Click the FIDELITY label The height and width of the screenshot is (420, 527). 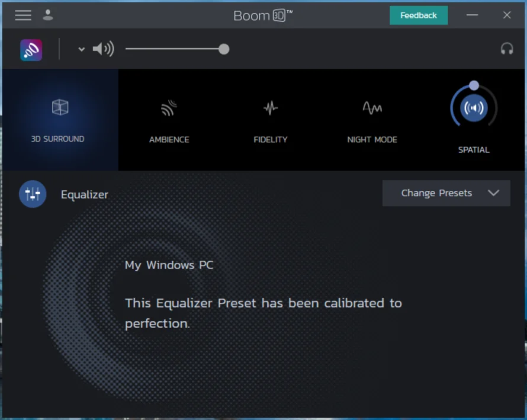coord(271,140)
